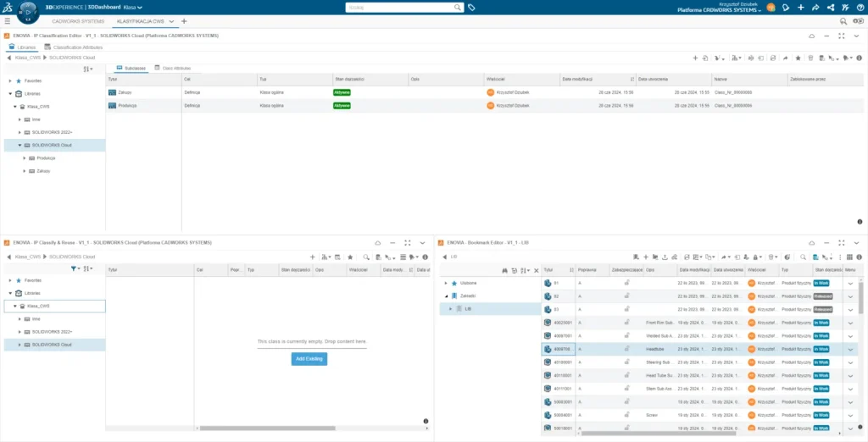Expand the Zakupy node in the tree
Screen dimensions: 868x442
[x=25, y=171]
